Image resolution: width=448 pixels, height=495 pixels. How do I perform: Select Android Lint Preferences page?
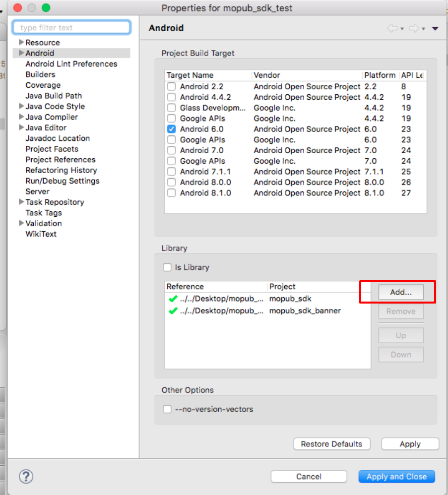point(71,64)
